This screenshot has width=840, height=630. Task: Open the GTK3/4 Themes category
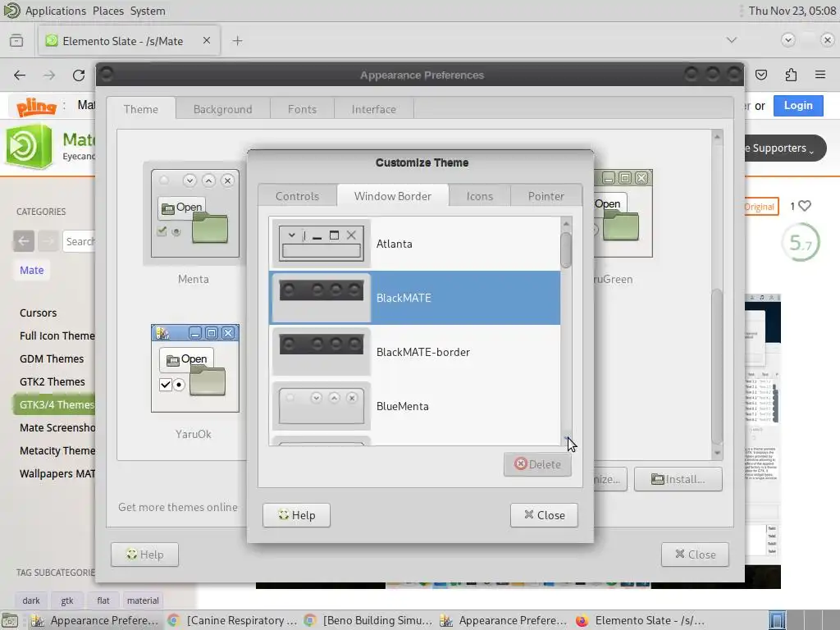pos(53,404)
